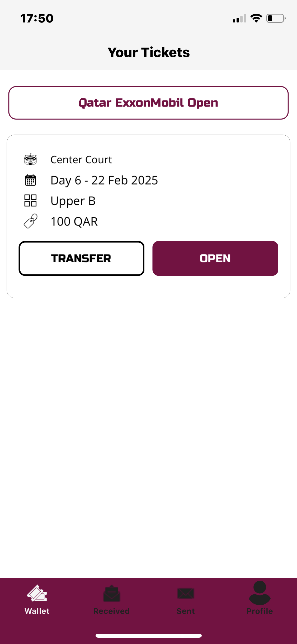
Task: Tap the Sent mail icon
Action: coord(186,594)
